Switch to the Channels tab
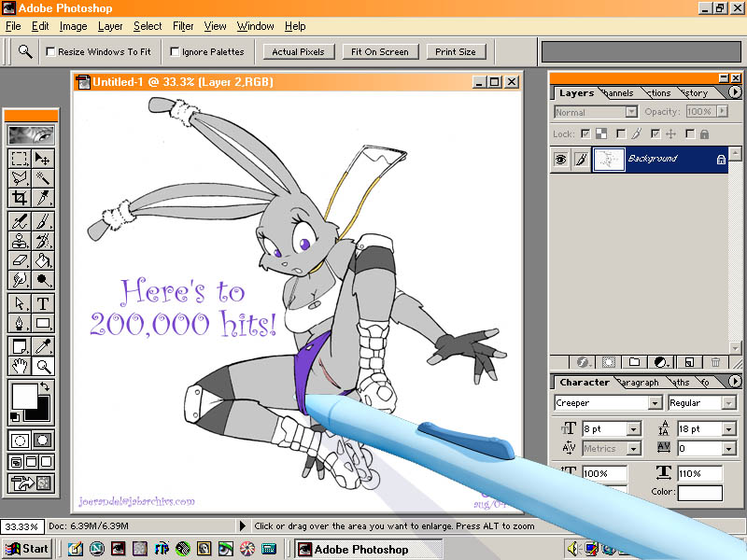Screen dimensions: 747x560 [618, 92]
